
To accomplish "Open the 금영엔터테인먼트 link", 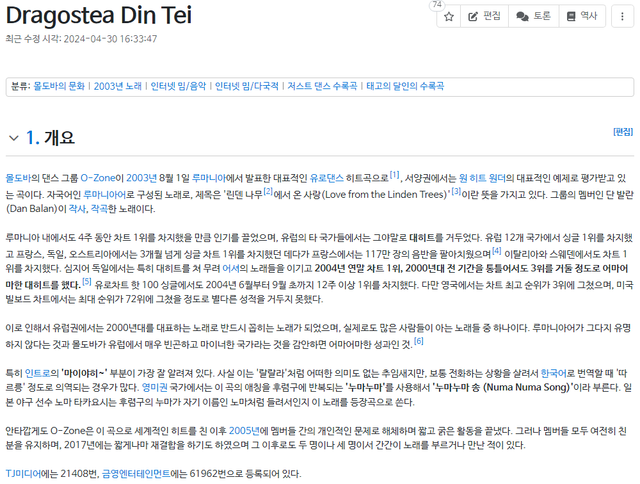I will point(136,474).
